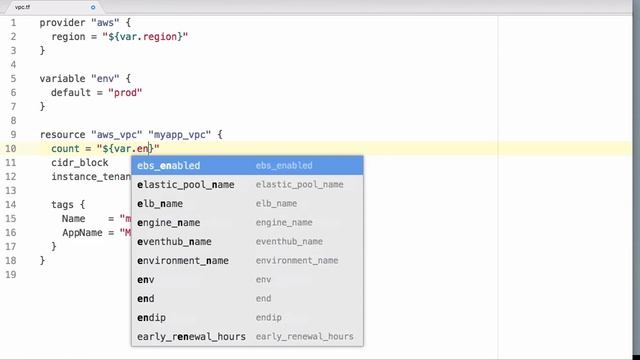Select engine_name completion entry
The height and width of the screenshot is (360, 640).
click(247, 222)
